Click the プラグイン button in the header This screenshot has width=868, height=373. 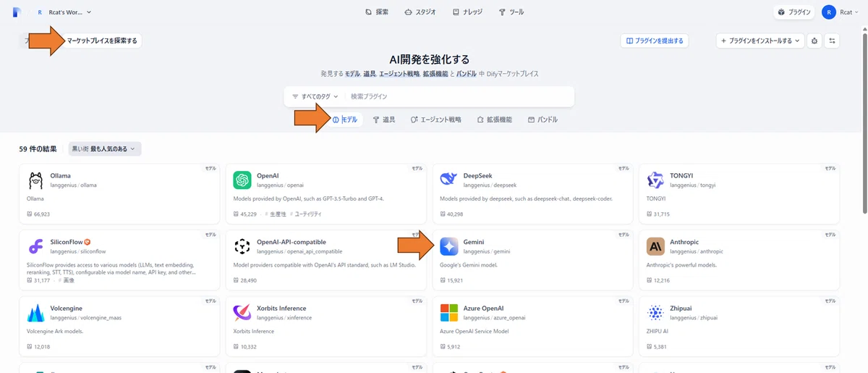point(793,12)
